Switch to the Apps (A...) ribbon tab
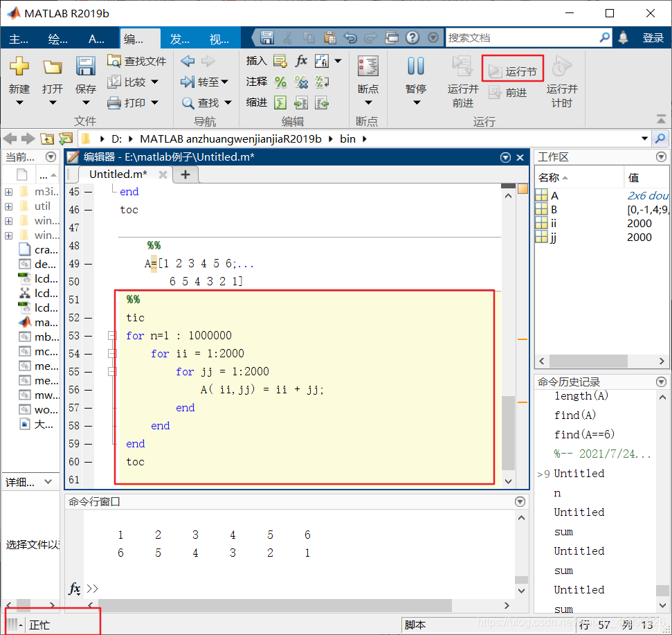The width and height of the screenshot is (672, 635). point(96,39)
